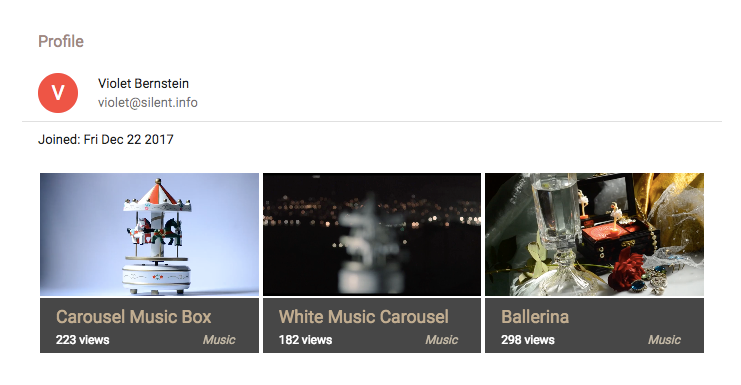Open the Ballerina video thumbnail
Image resolution: width=741 pixels, height=385 pixels.
tap(595, 234)
